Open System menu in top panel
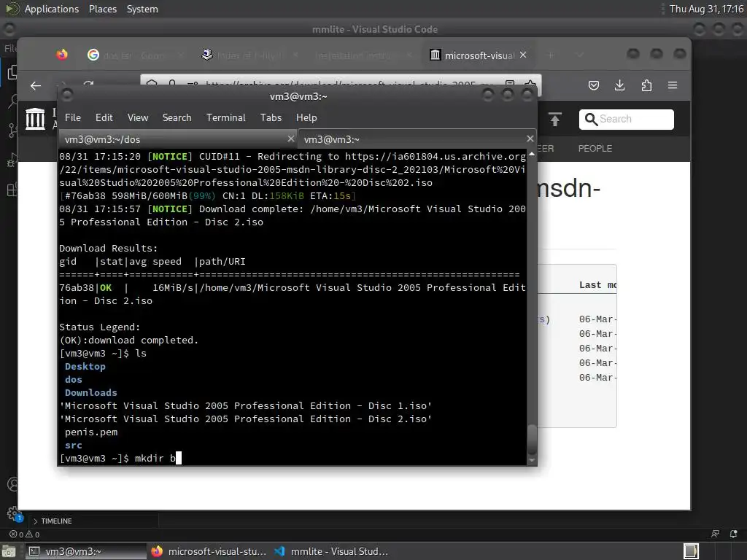 [142, 9]
